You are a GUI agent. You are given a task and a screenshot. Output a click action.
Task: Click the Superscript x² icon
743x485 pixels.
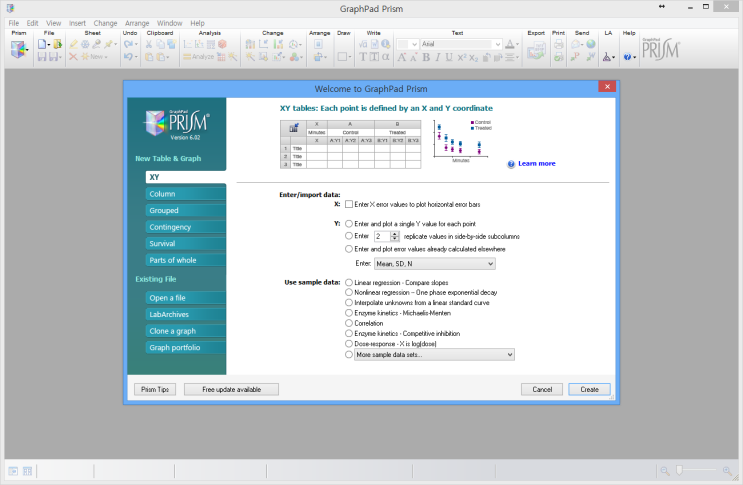(462, 57)
